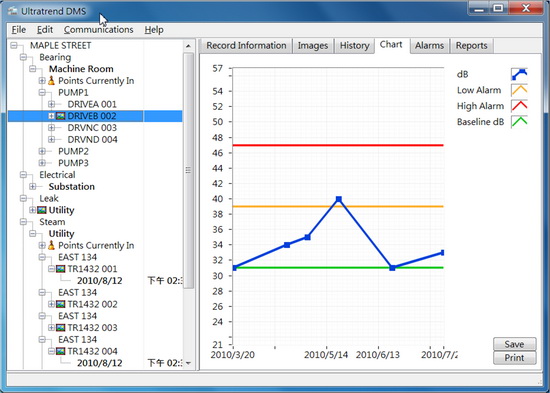Image resolution: width=550 pixels, height=393 pixels.
Task: Click the Baseline dB green legend swatch
Action: click(x=519, y=122)
